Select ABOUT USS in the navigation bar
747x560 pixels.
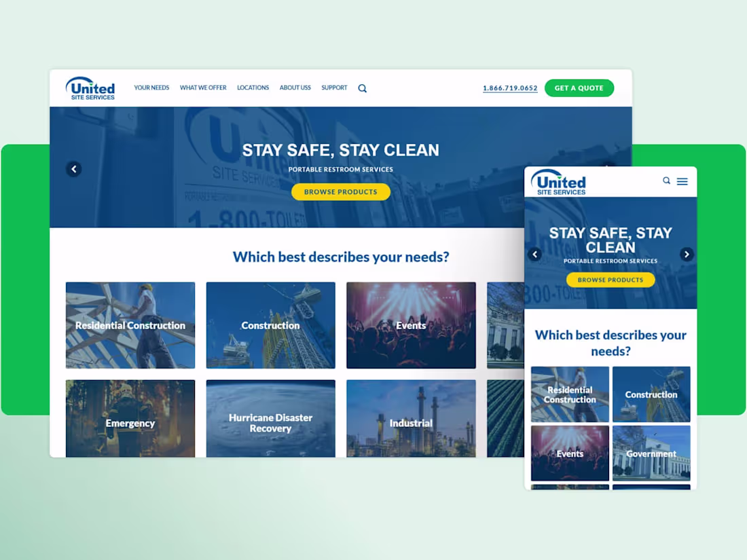point(295,88)
